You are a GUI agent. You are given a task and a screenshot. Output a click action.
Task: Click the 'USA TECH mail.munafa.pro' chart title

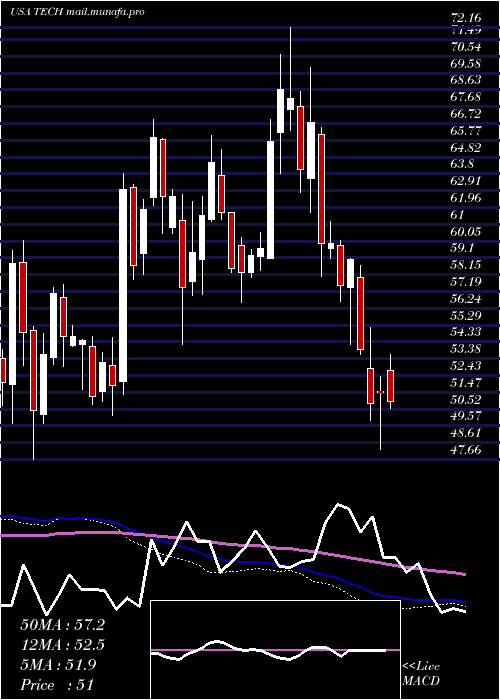pos(77,12)
